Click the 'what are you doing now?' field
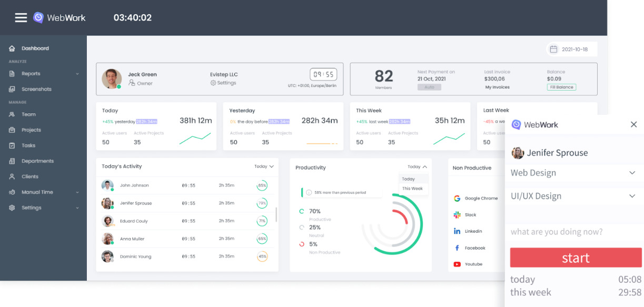This screenshot has height=307, width=644. [574, 232]
